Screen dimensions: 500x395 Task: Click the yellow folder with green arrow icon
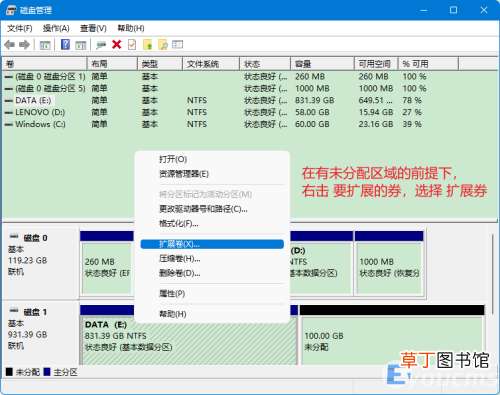pyautogui.click(x=147, y=44)
